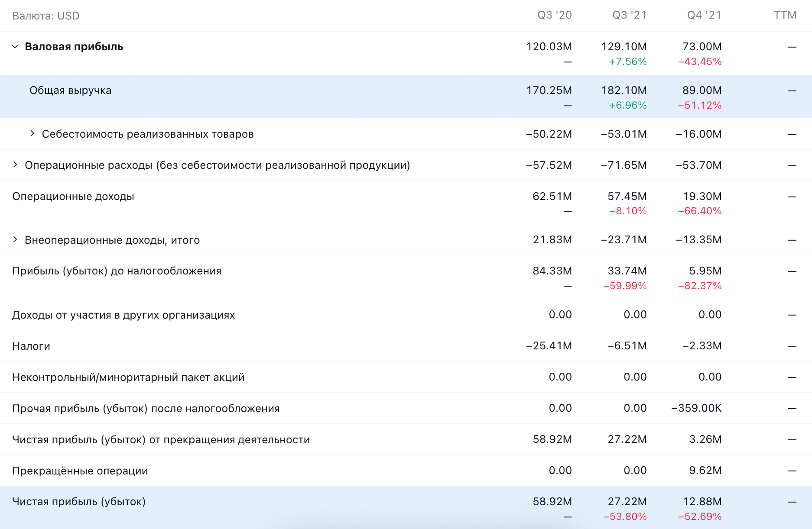This screenshot has height=529, width=812.
Task: Click net income value 12.88M
Action: pyautogui.click(x=702, y=502)
